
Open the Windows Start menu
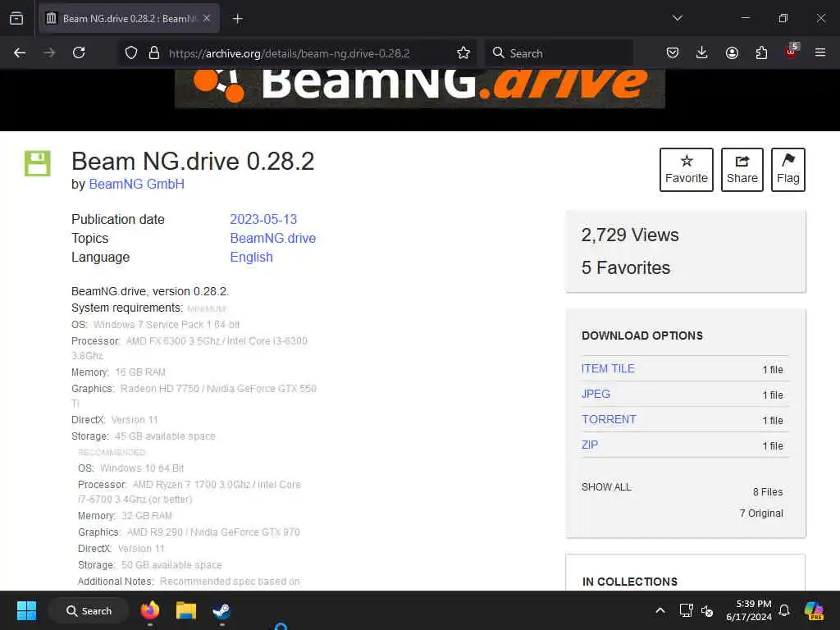[26, 610]
